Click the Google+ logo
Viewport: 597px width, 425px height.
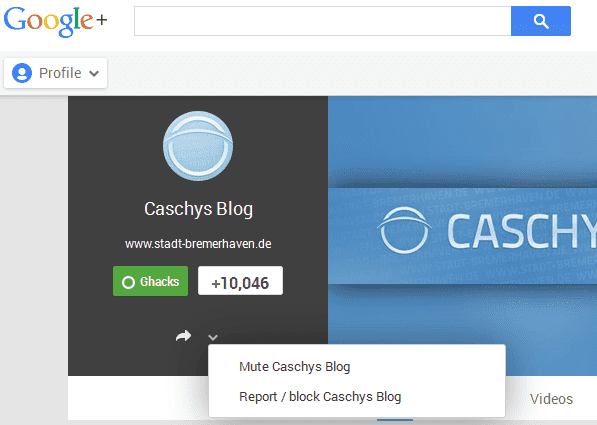(56, 21)
